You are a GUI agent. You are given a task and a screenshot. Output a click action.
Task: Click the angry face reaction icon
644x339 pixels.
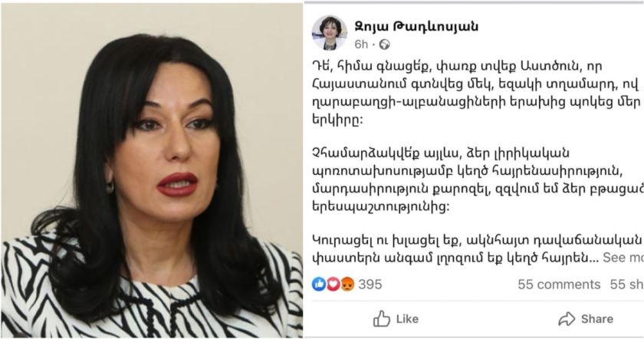347,284
